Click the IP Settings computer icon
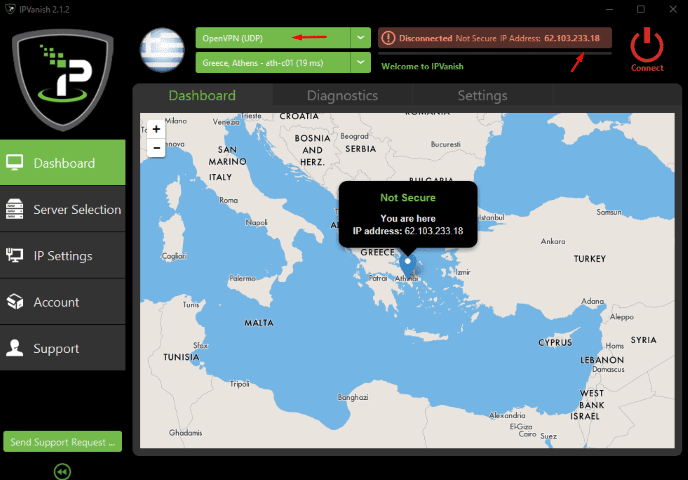The height and width of the screenshot is (480, 688). (14, 255)
